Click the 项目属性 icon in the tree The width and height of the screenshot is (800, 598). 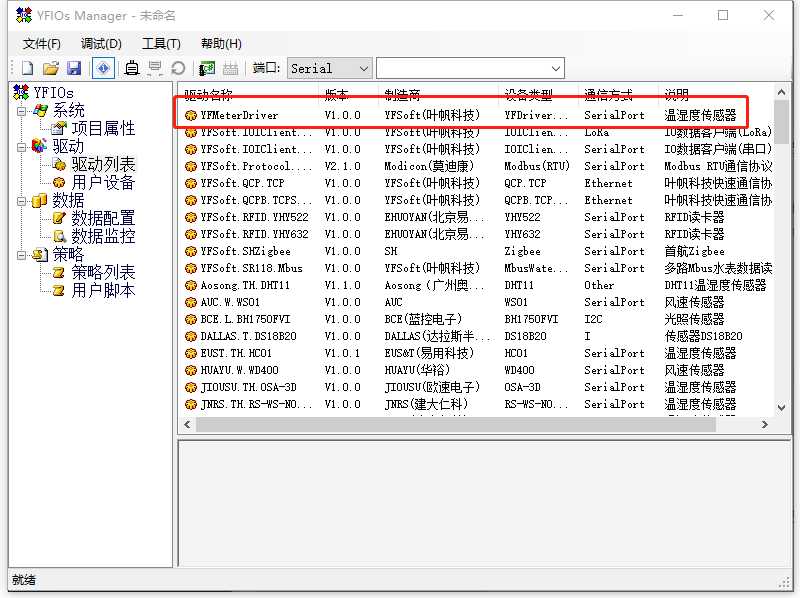(59, 128)
